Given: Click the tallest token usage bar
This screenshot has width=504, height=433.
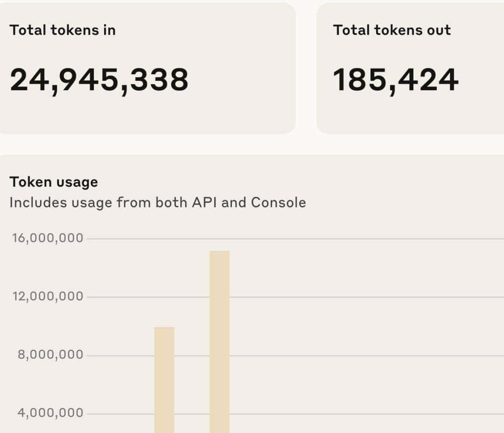Looking at the screenshot, I should click(x=219, y=341).
